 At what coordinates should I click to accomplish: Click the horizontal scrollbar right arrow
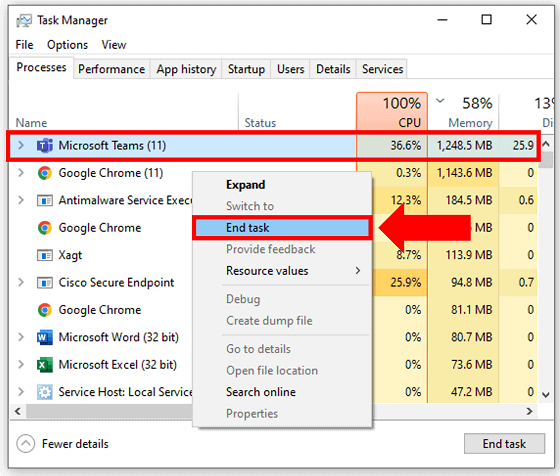[x=530, y=411]
